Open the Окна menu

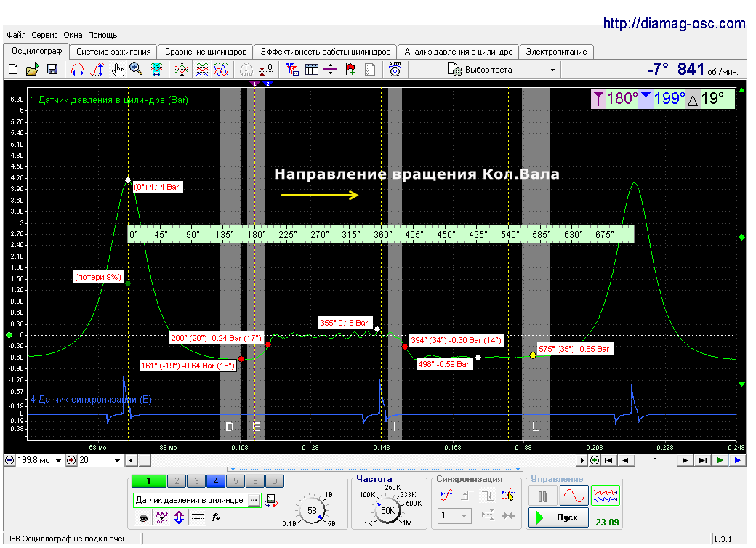(73, 35)
